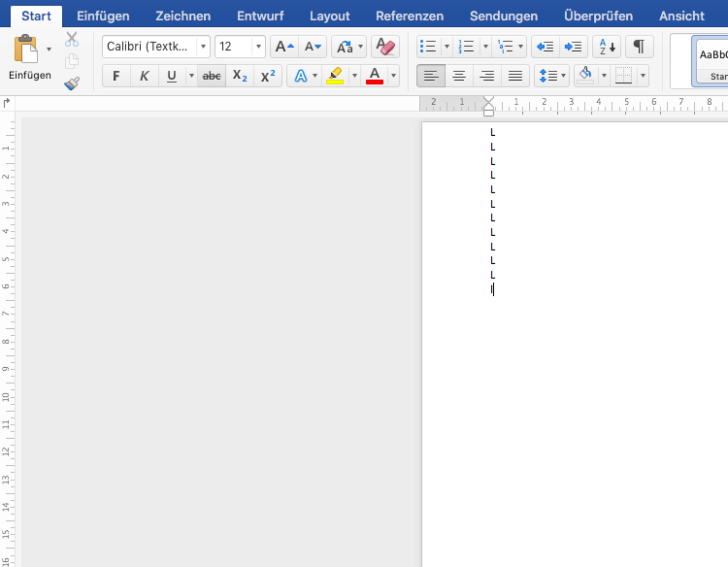The height and width of the screenshot is (567, 728).
Task: Open the Referenzen tab
Action: coord(410,16)
